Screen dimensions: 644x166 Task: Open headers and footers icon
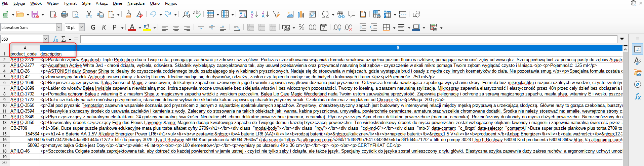click(x=363, y=14)
